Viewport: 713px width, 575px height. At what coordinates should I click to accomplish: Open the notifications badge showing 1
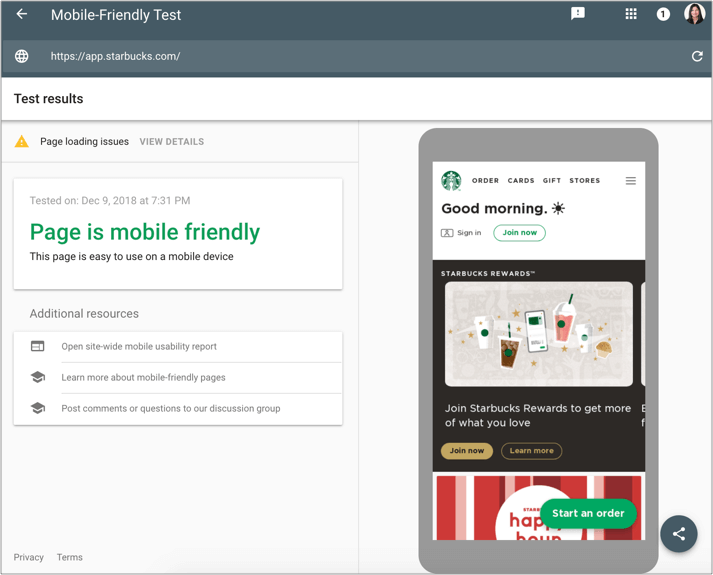[x=663, y=15]
